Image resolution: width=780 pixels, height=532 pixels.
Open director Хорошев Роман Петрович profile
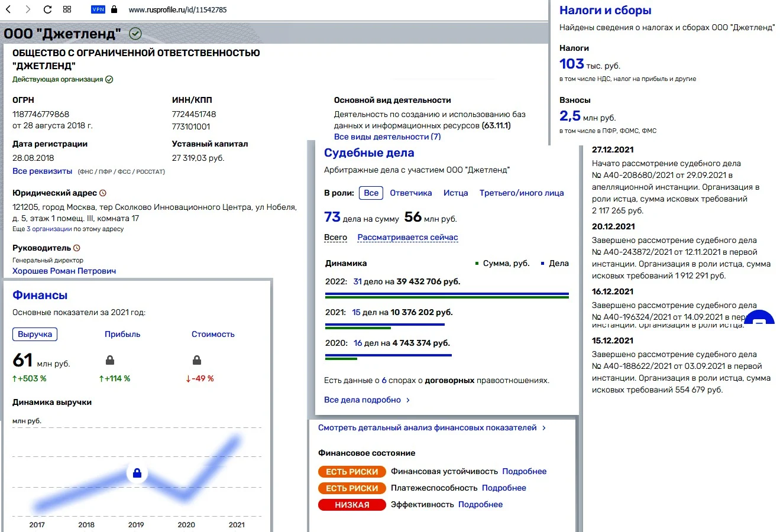pos(64,271)
